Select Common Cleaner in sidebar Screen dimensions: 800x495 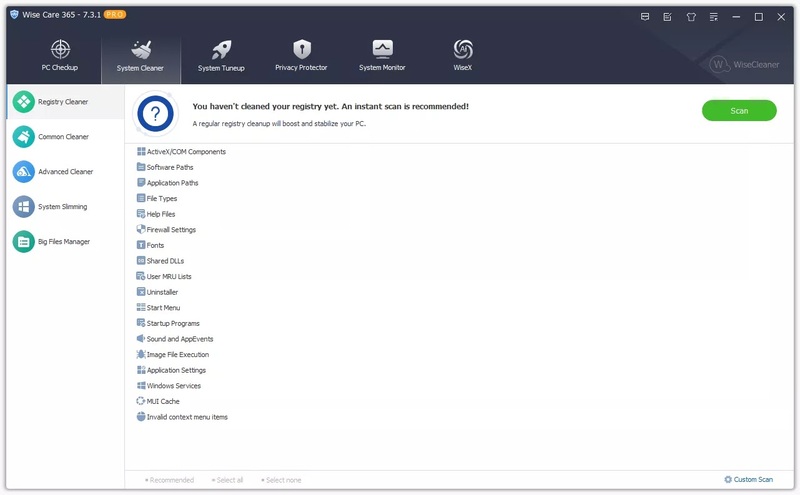(65, 137)
